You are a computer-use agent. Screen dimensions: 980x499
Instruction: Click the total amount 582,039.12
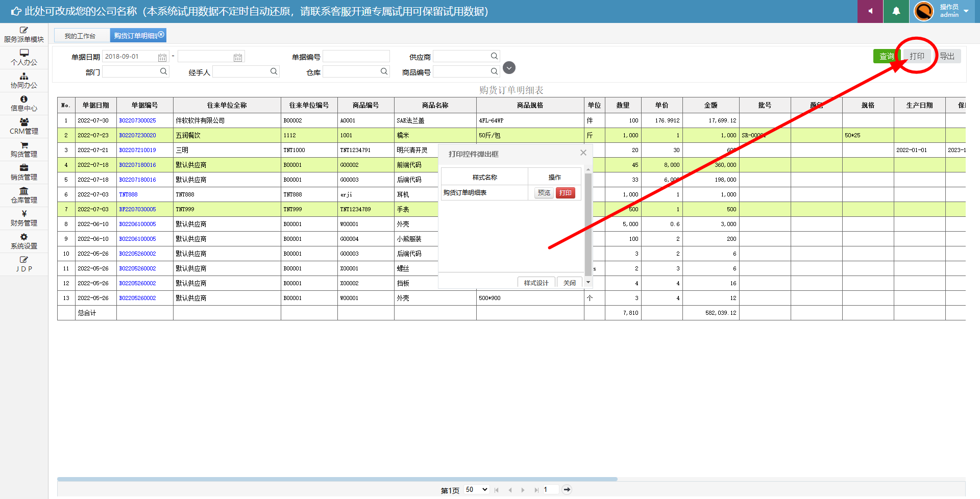[x=721, y=313]
